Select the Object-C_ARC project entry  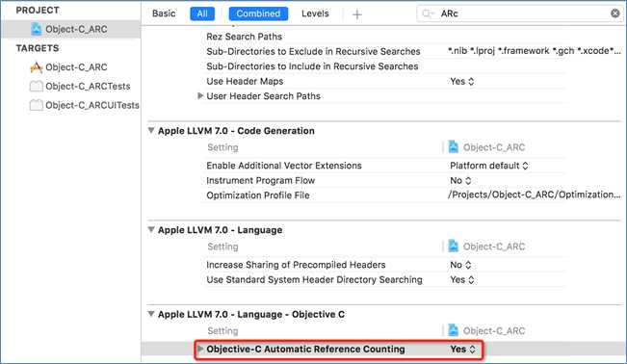pos(70,29)
